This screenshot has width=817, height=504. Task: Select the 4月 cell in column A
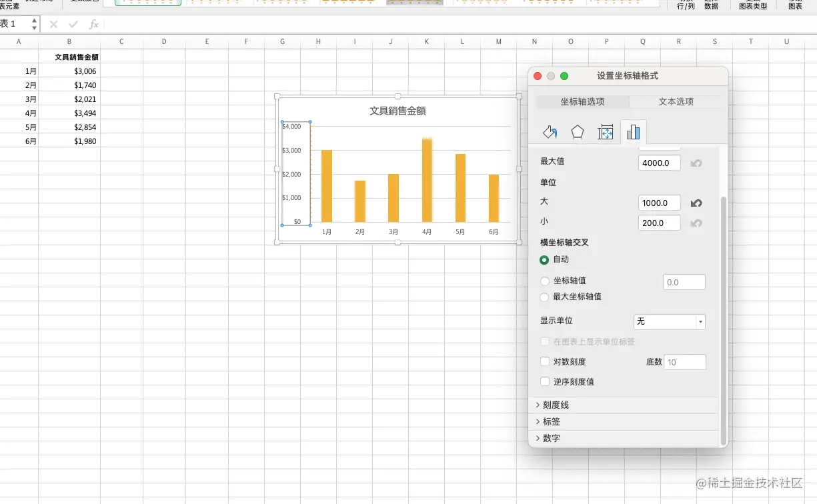pyautogui.click(x=19, y=113)
